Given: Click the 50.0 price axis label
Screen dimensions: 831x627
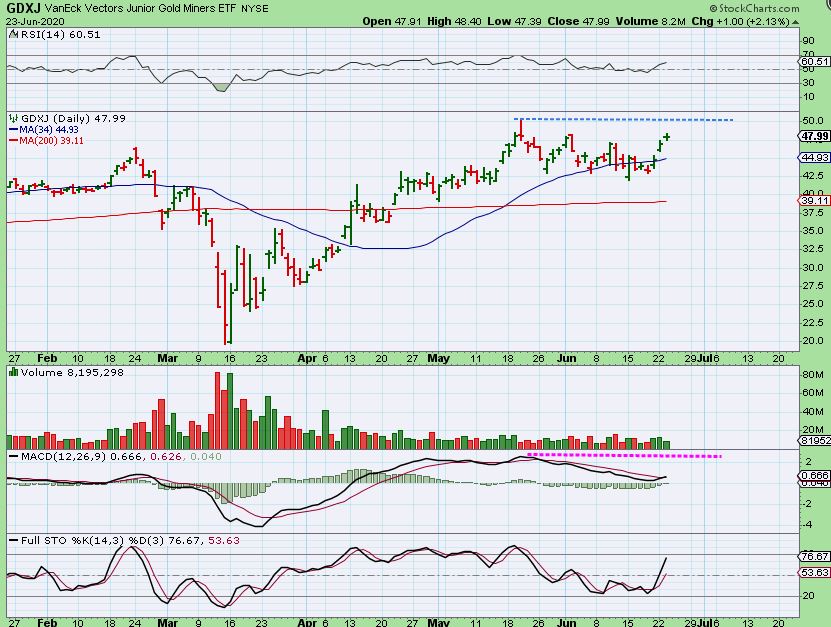Looking at the screenshot, I should 813,121.
